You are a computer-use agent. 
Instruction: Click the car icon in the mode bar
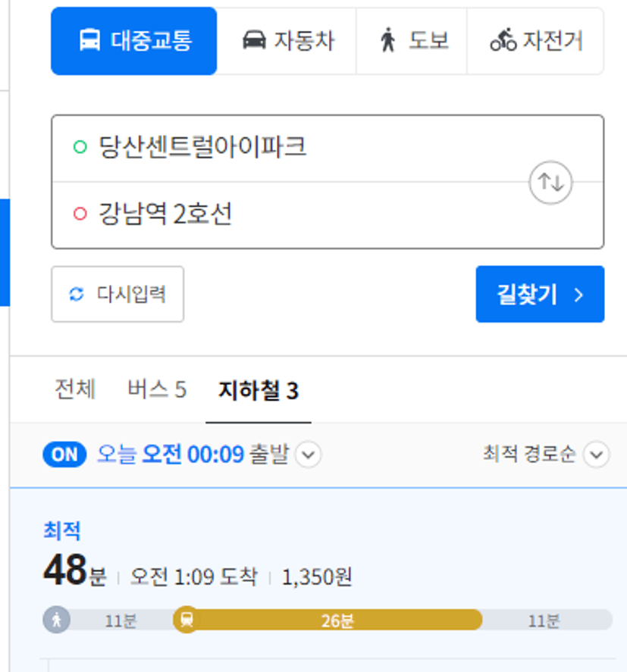[x=254, y=40]
